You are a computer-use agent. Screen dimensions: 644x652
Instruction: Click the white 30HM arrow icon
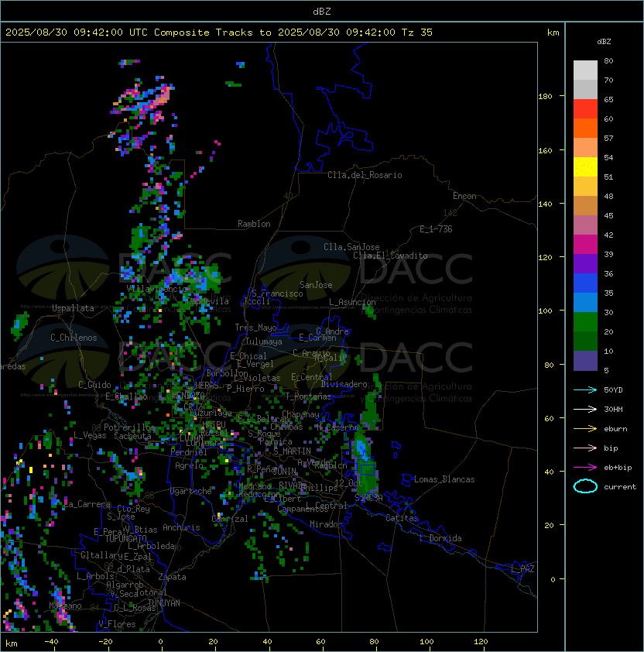586,409
